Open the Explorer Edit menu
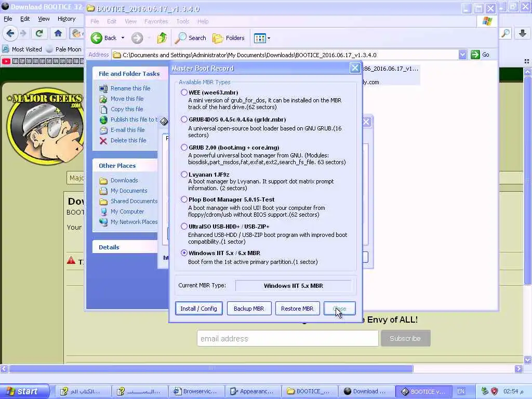 coord(112,21)
